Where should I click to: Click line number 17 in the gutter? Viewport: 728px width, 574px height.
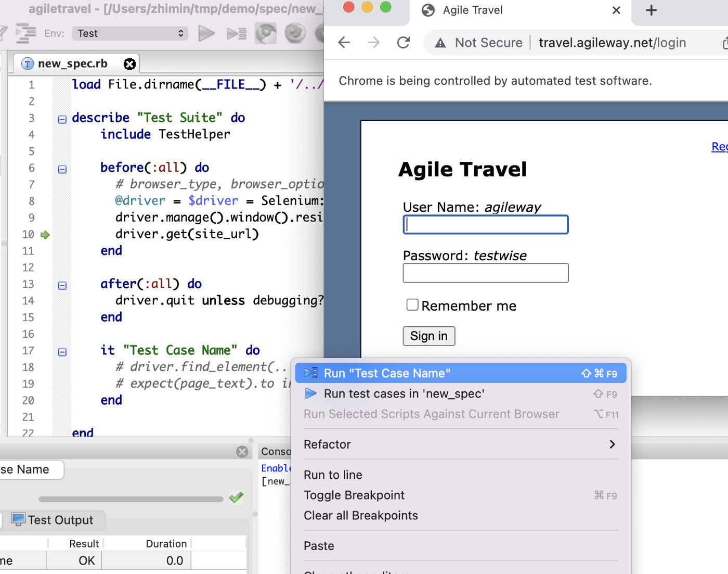28,351
